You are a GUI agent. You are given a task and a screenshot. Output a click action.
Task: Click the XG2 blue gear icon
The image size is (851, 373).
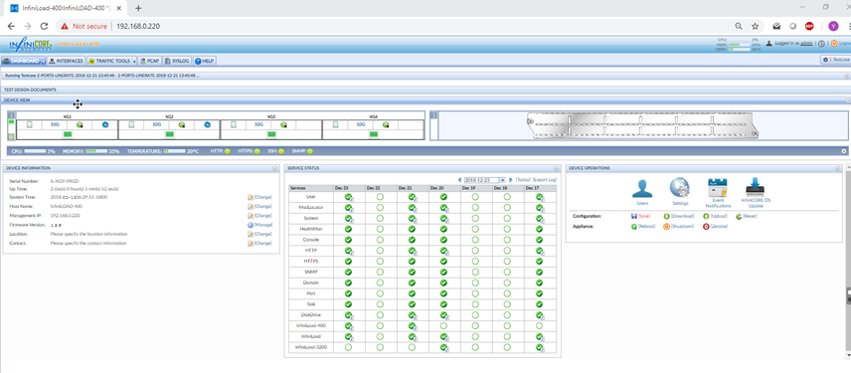pyautogui.click(x=207, y=125)
